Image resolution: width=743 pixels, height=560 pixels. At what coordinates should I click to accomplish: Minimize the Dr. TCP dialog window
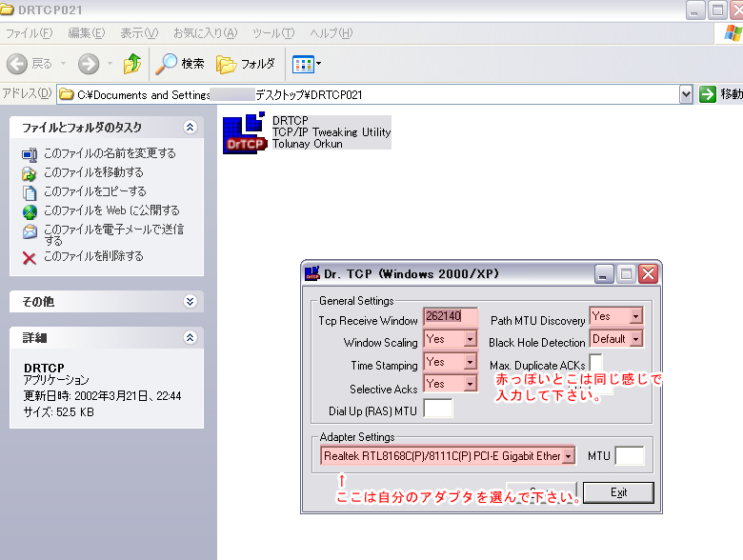[x=604, y=274]
